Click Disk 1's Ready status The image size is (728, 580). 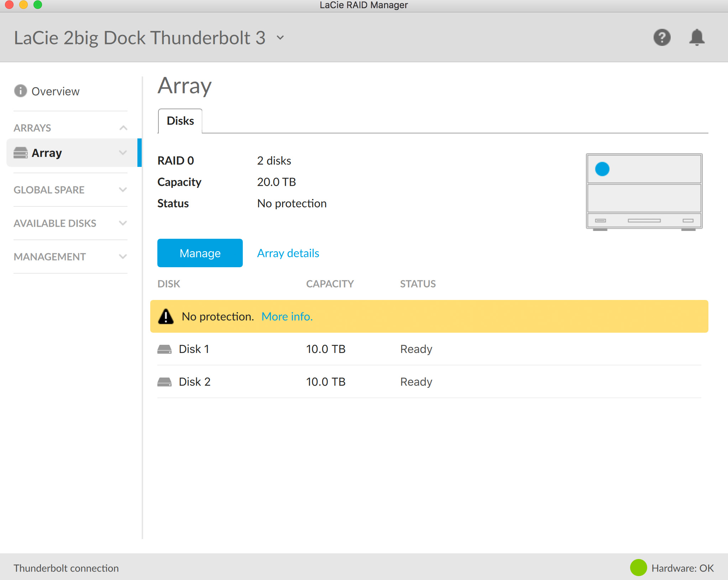point(416,349)
